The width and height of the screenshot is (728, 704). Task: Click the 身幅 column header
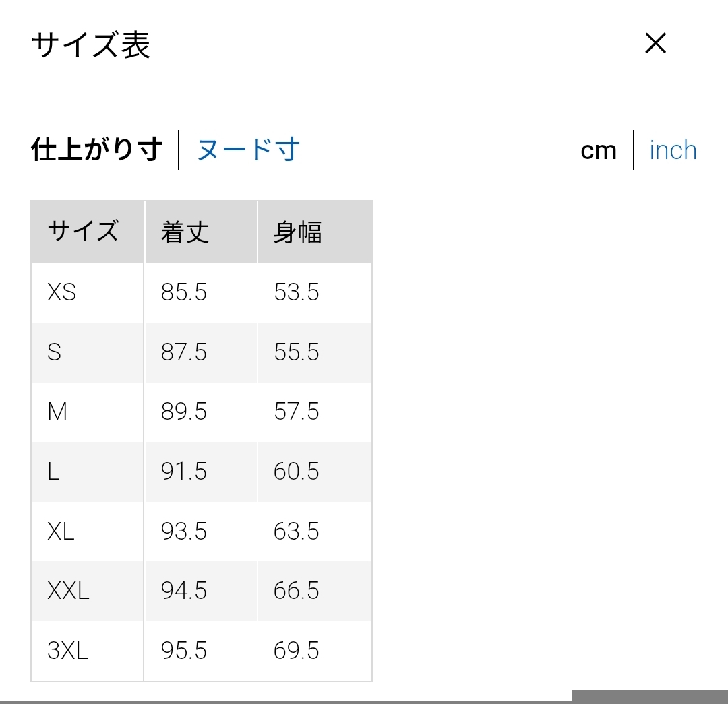point(298,232)
